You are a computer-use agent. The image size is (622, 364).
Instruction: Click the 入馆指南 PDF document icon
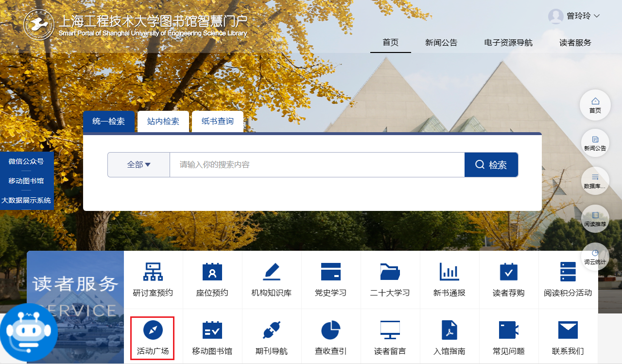point(449,330)
